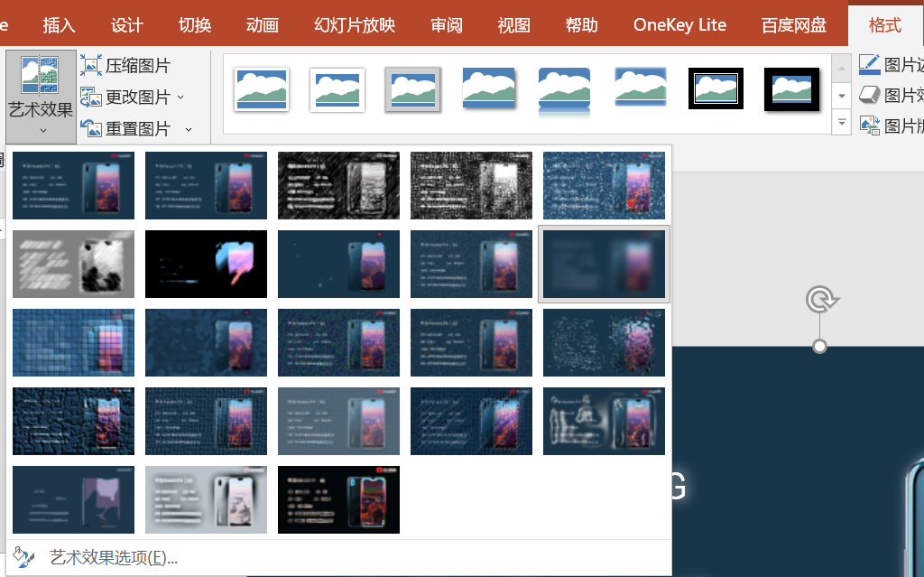Apply the colored noise effect in third row
924x577 pixels.
tap(339, 342)
